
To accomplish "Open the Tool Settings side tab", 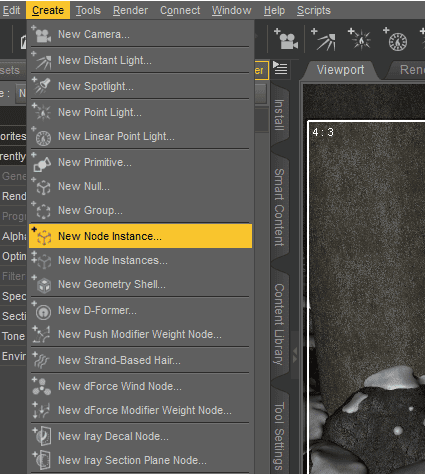I will pyautogui.click(x=279, y=433).
